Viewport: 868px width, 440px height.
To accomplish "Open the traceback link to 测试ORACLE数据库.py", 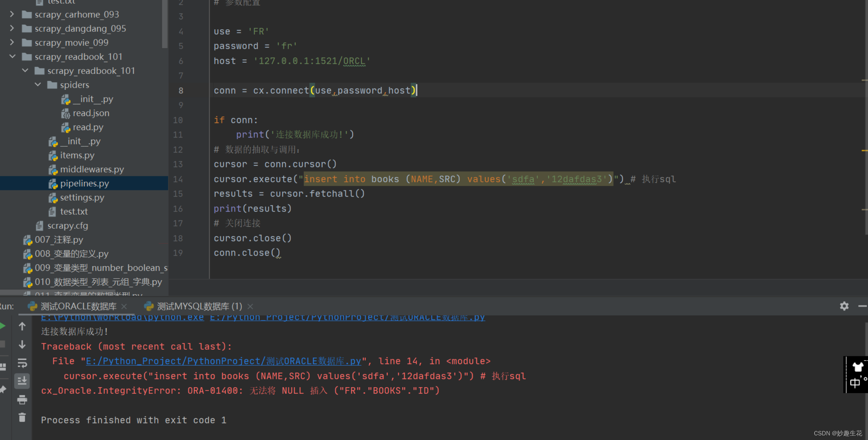I will click(x=222, y=361).
